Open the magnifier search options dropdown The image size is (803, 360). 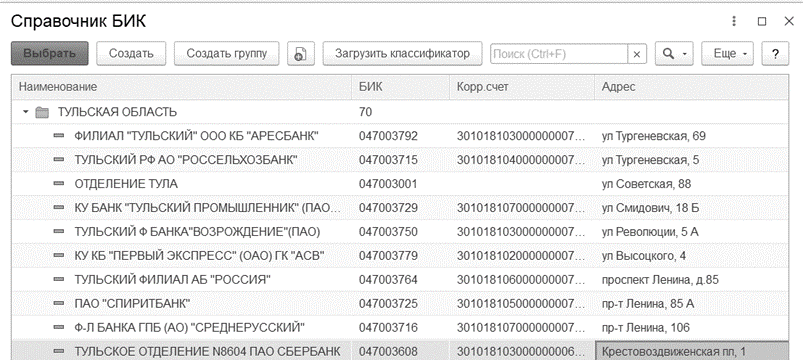pyautogui.click(x=674, y=53)
